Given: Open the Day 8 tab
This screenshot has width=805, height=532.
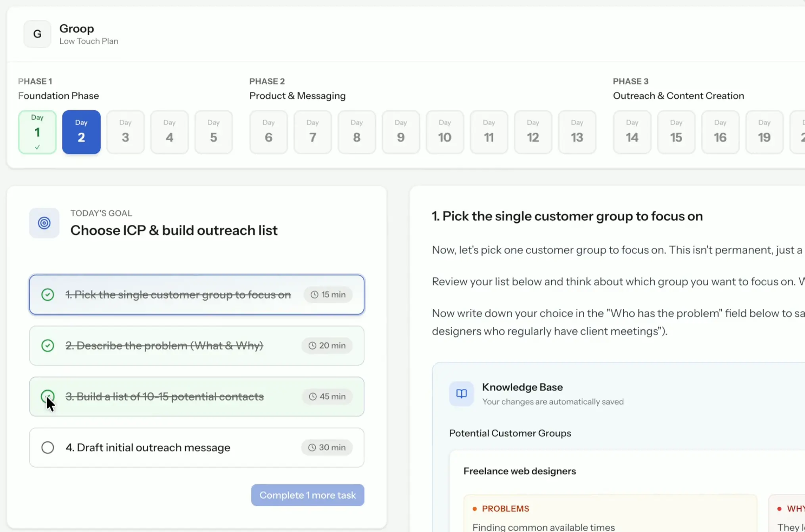Looking at the screenshot, I should (x=356, y=132).
